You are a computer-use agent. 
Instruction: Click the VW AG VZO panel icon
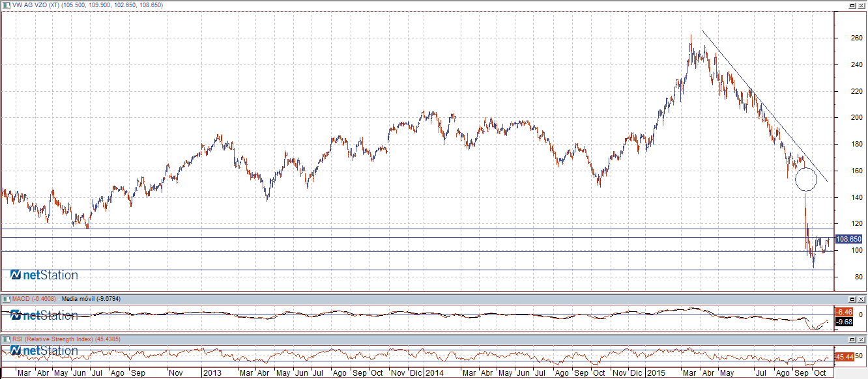click(7, 5)
